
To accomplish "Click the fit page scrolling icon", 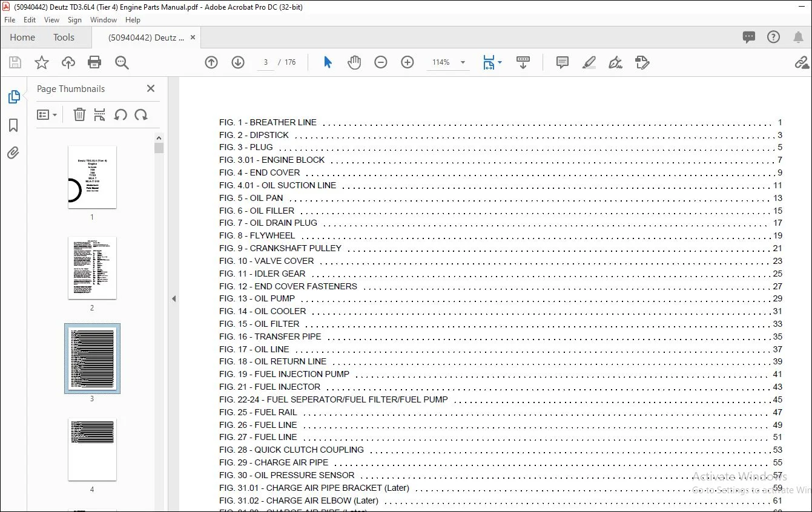I will pos(489,62).
